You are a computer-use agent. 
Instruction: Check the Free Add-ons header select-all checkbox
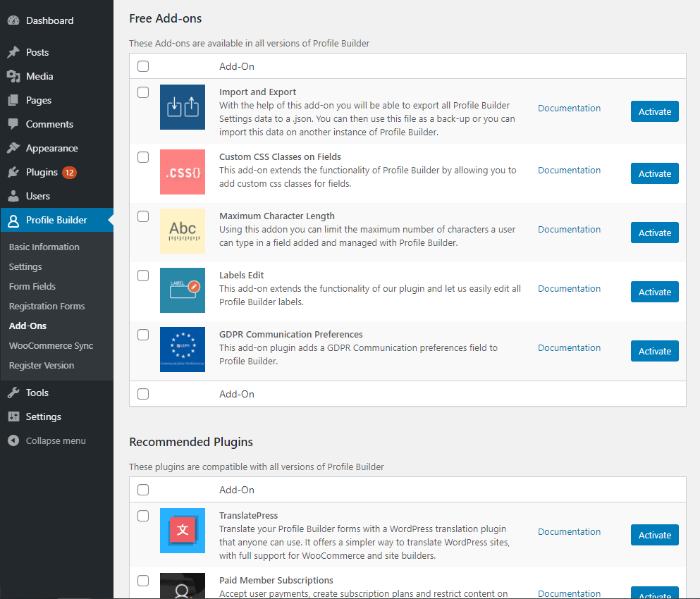tap(143, 66)
